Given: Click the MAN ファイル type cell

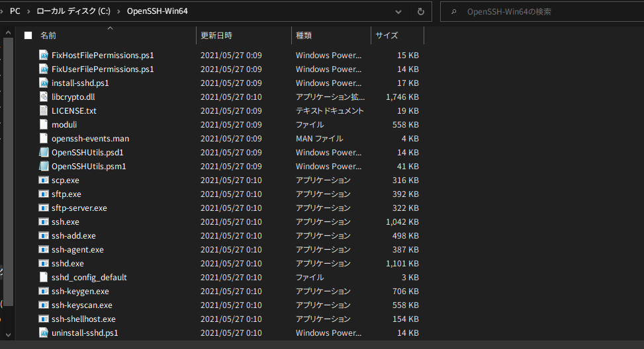Looking at the screenshot, I should pyautogui.click(x=319, y=139).
